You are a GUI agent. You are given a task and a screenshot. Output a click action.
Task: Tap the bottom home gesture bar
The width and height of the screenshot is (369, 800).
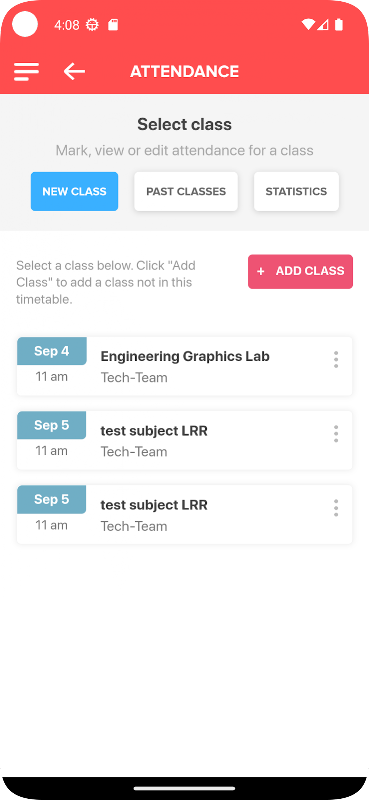point(184,788)
